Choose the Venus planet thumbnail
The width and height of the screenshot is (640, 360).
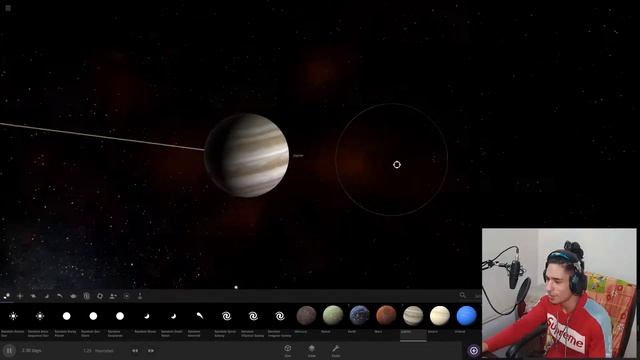click(333, 316)
